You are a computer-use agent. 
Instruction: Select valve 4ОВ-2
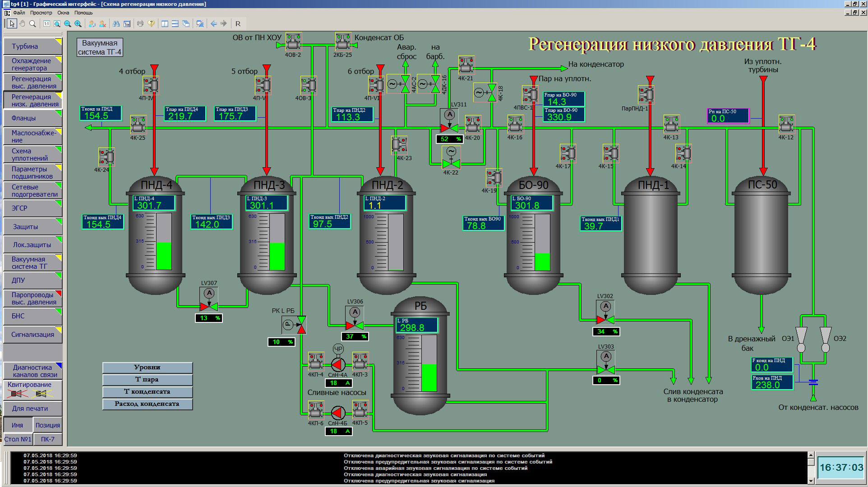point(293,41)
